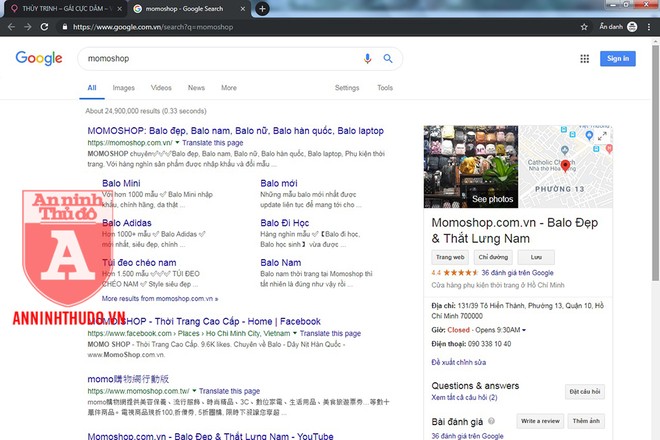This screenshot has height=440, width=660.
Task: Click the browser back arrow
Action: click(11, 27)
